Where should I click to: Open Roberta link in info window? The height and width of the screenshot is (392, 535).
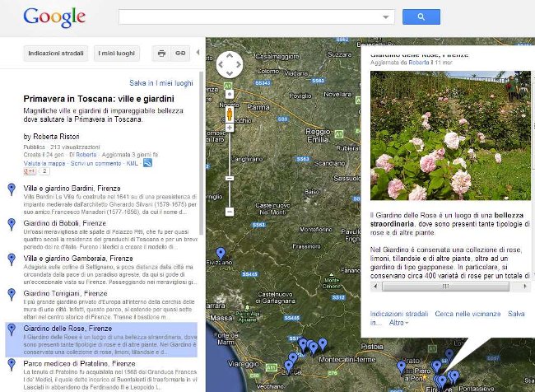[x=419, y=63]
